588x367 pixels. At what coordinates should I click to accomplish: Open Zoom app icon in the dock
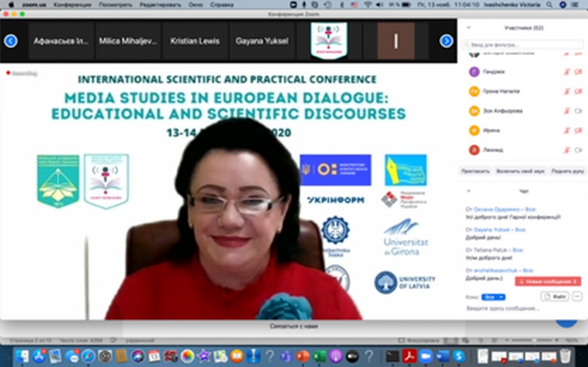click(x=425, y=356)
